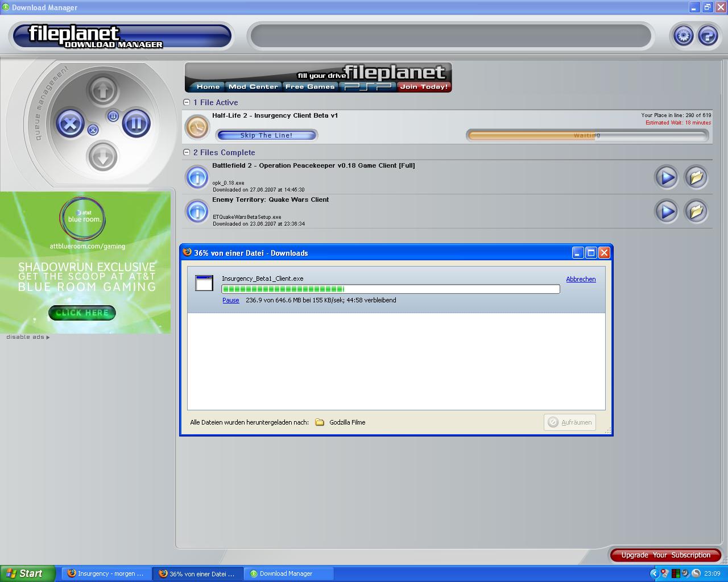
Task: Click Upgrade Your Subscription button
Action: pos(665,555)
